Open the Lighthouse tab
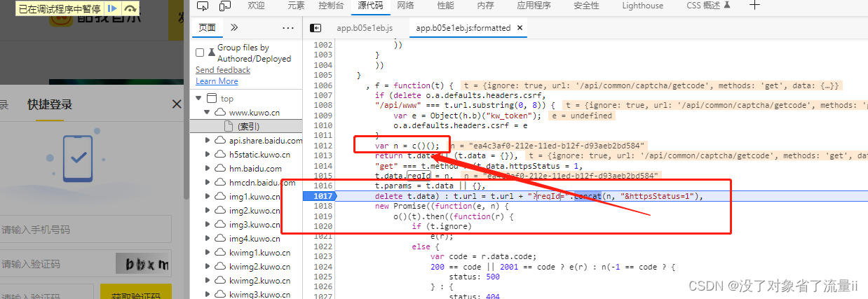The width and height of the screenshot is (868, 299). click(642, 6)
